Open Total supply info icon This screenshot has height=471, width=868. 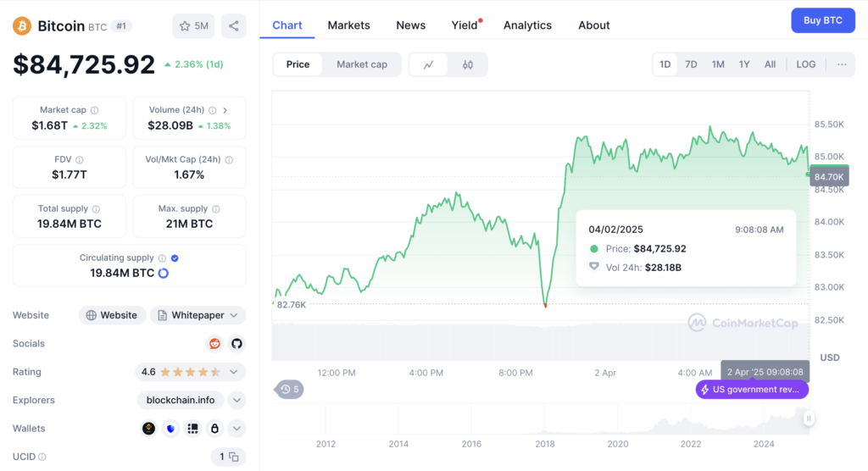click(x=97, y=208)
